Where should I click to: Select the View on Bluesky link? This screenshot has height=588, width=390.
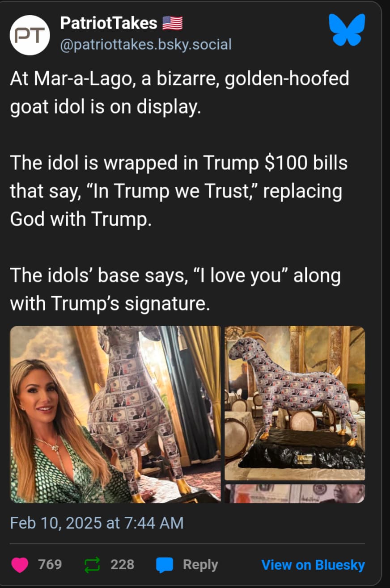[313, 565]
